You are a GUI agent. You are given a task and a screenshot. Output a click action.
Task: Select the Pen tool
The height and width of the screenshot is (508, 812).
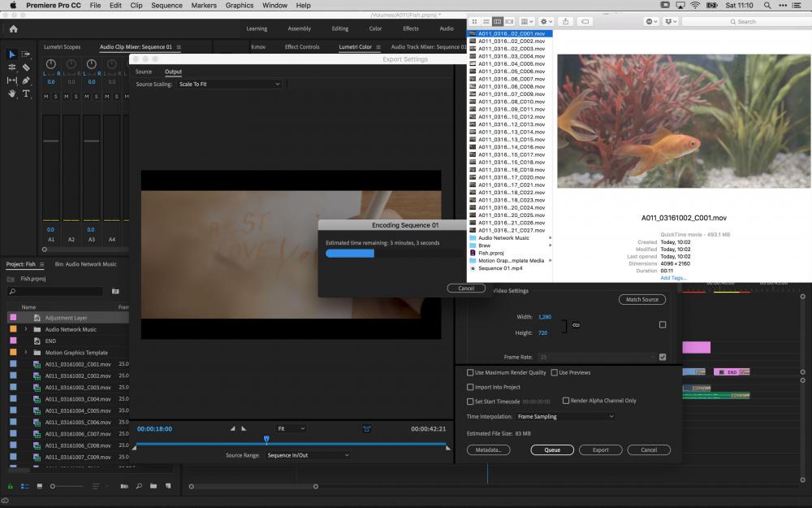[x=26, y=80]
